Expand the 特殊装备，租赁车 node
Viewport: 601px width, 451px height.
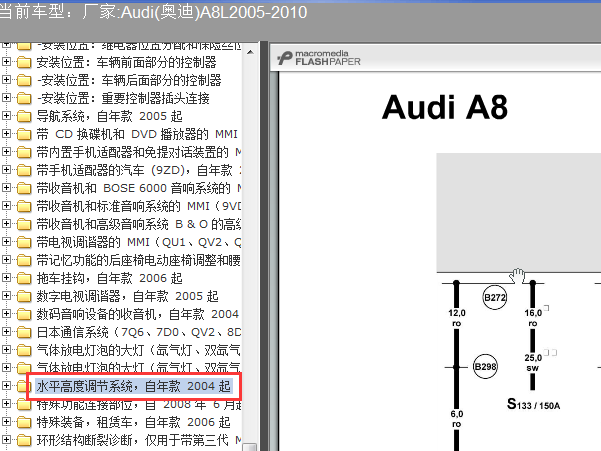pyautogui.click(x=6, y=422)
